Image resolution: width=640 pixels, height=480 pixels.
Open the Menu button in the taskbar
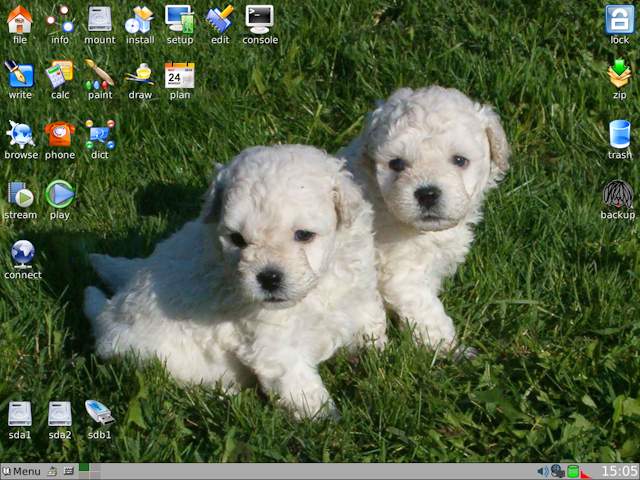21,471
